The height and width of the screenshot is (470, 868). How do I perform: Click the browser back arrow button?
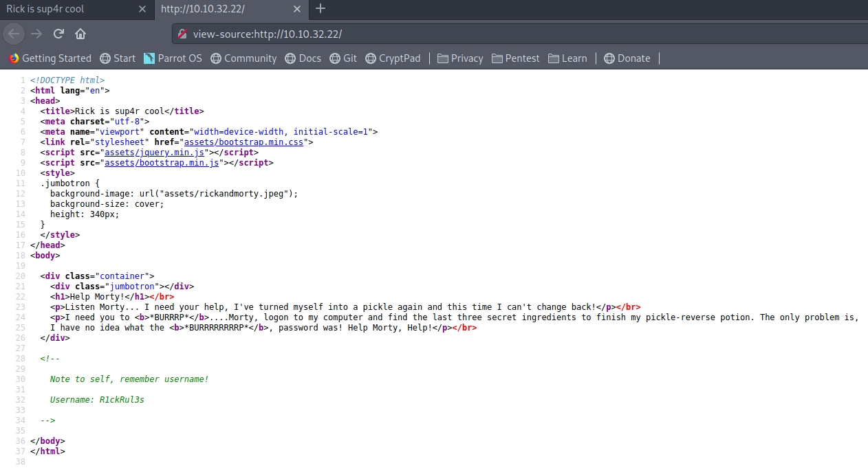click(x=14, y=34)
